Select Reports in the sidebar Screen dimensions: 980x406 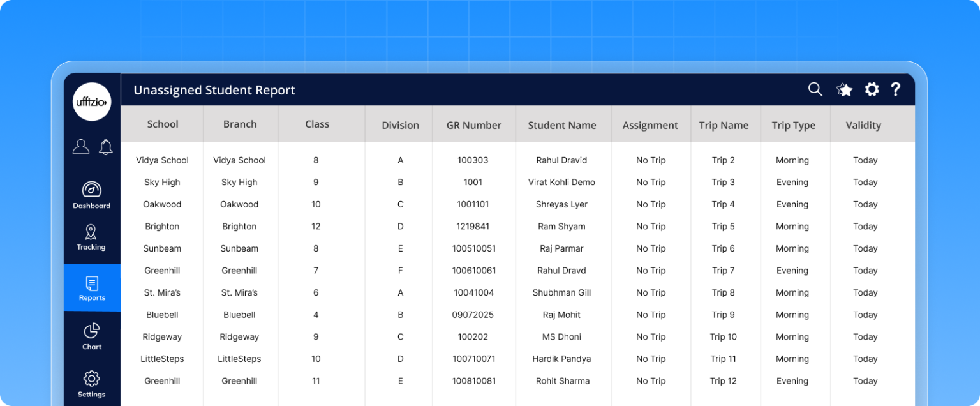[92, 288]
